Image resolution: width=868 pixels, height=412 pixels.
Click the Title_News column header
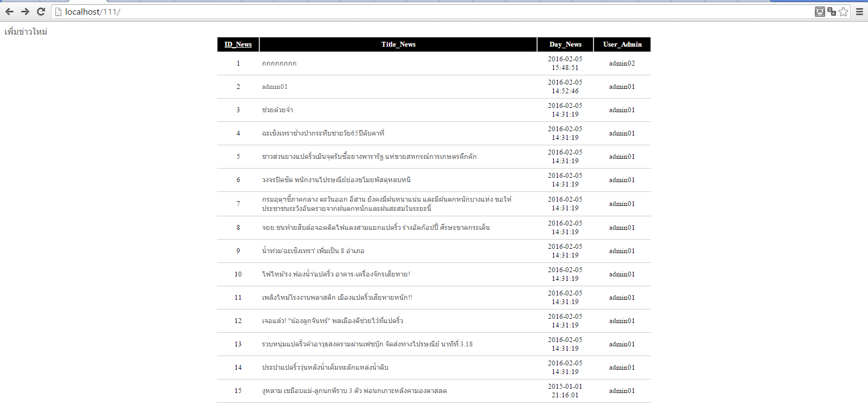pyautogui.click(x=398, y=44)
